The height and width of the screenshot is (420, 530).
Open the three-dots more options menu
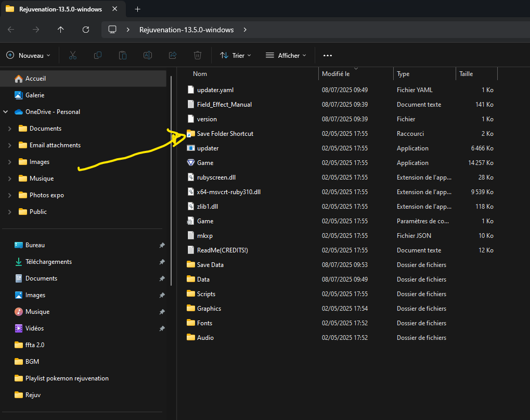click(x=328, y=56)
